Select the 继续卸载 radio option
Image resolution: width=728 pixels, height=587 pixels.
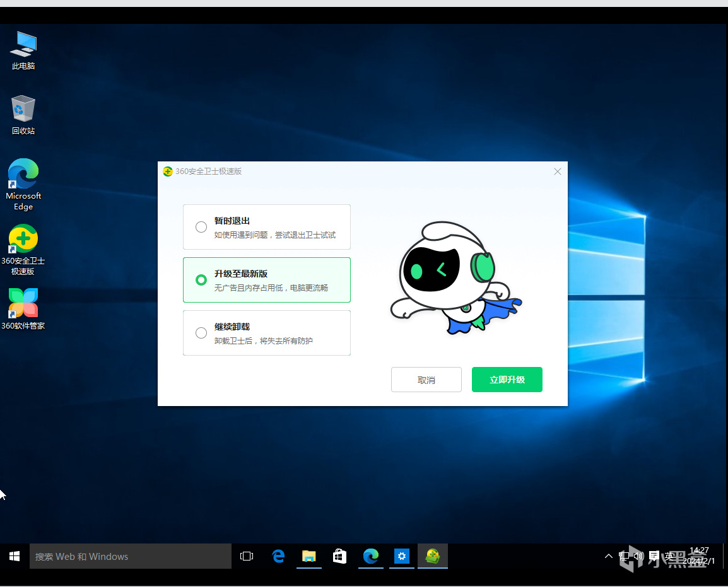(201, 333)
